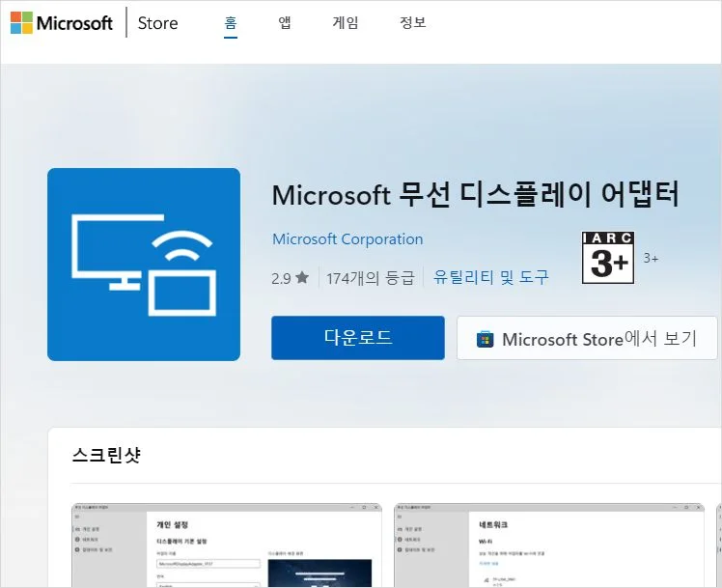
Task: Open the Microsoft Corporation publisher link
Action: click(x=347, y=239)
